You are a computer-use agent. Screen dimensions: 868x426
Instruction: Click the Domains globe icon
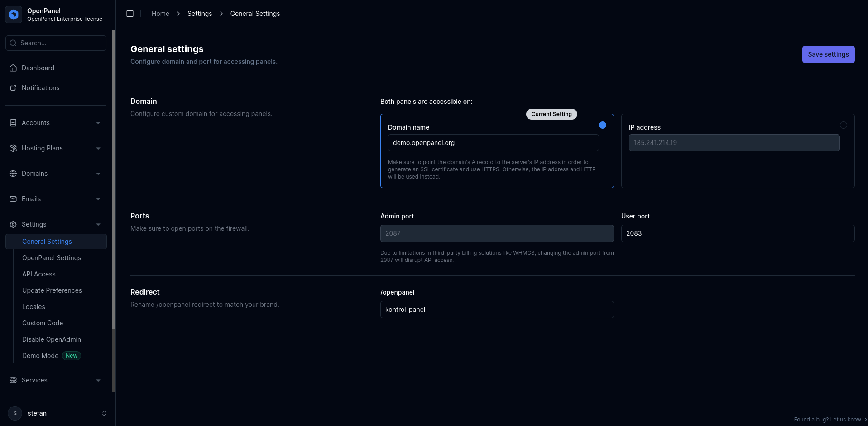point(13,173)
